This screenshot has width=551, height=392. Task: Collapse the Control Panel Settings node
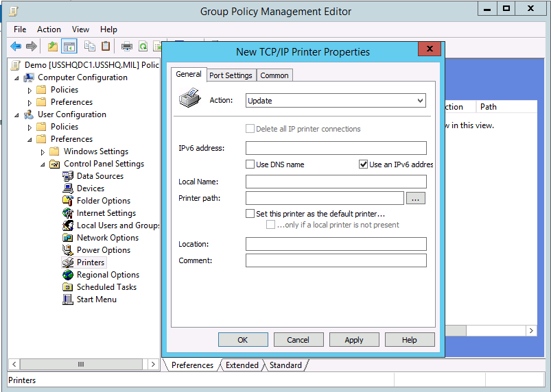pyautogui.click(x=43, y=164)
